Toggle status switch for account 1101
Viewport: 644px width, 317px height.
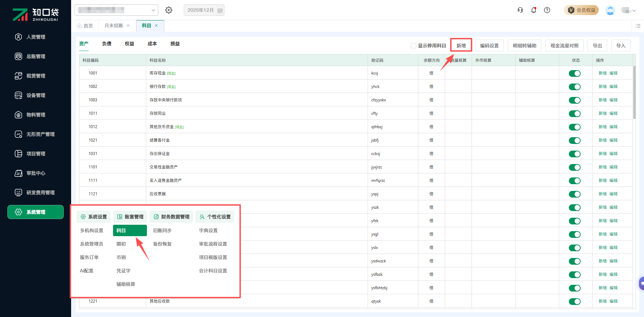[x=575, y=167]
